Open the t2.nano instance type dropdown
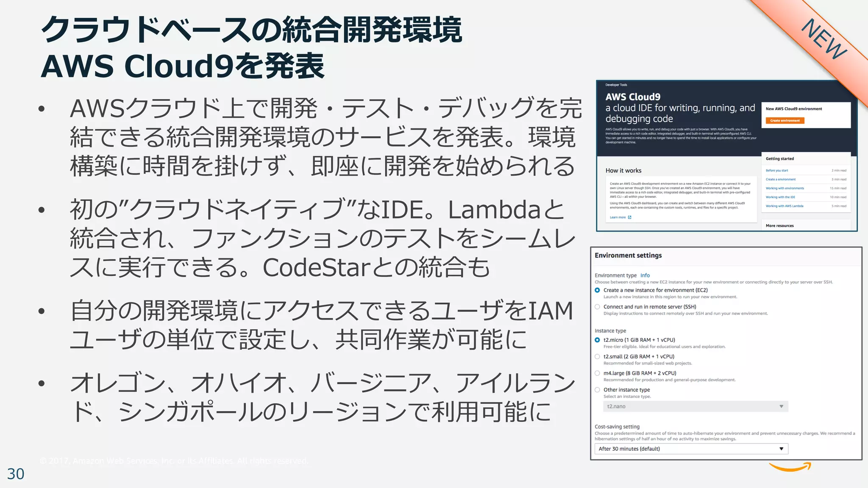 pyautogui.click(x=695, y=406)
